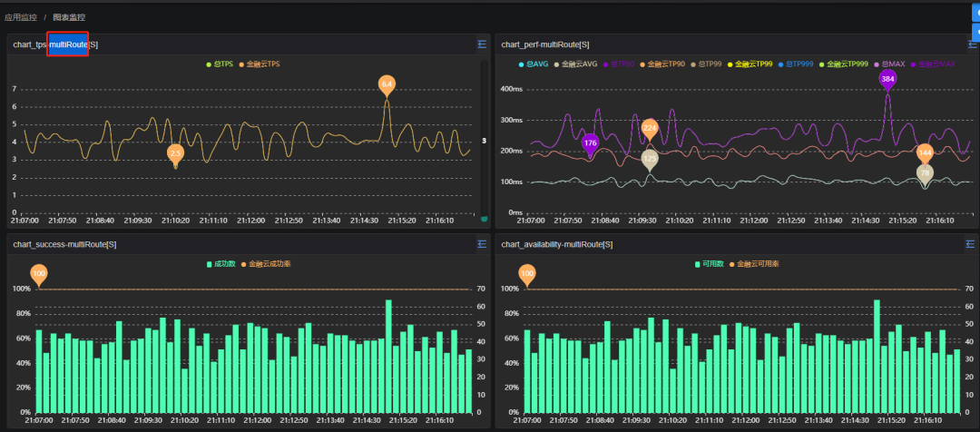Click the 300ms axis label on the perf chart

[511, 120]
